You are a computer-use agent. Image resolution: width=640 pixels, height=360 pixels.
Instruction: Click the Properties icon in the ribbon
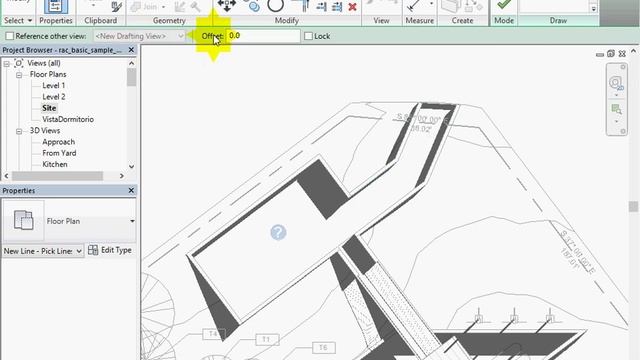56,7
